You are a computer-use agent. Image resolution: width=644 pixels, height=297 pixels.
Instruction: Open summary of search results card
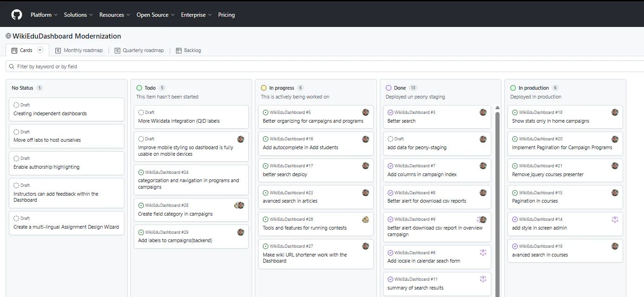437,284
